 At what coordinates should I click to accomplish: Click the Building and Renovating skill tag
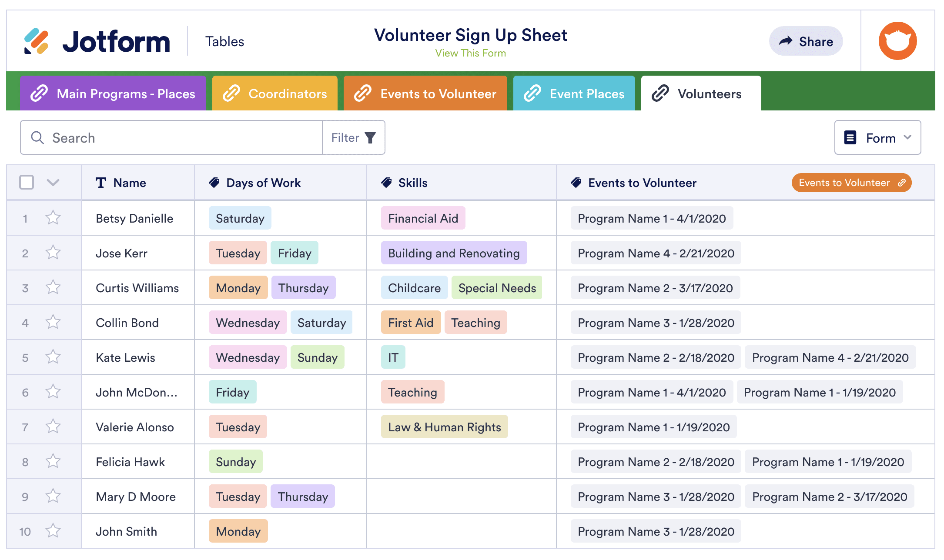(454, 253)
